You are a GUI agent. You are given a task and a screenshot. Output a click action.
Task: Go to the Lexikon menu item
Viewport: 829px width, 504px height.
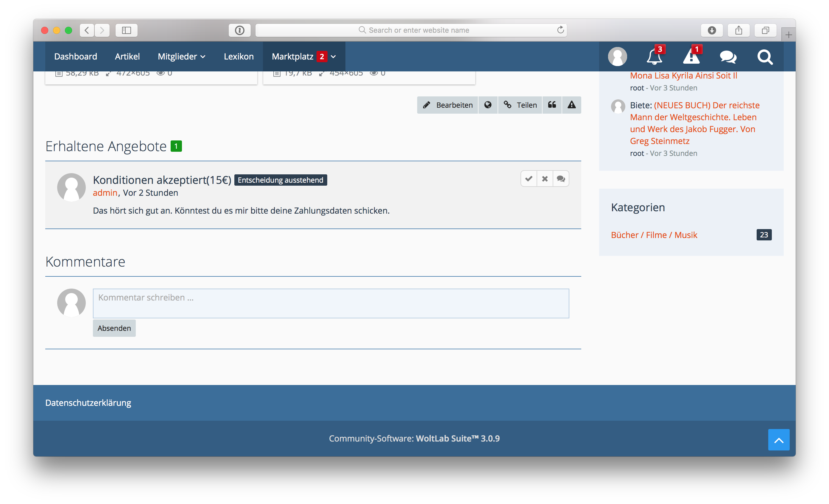pyautogui.click(x=239, y=57)
